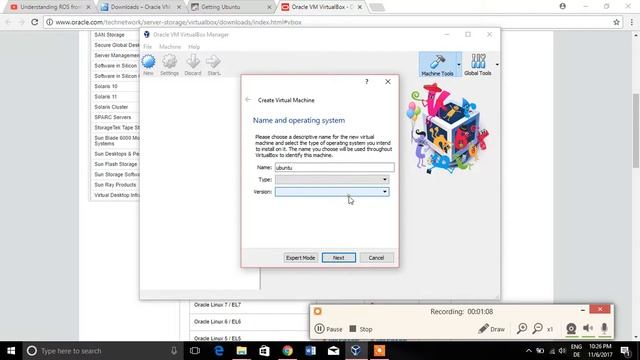Click the recorder zoom-in magnifier
640x360 pixels.
click(x=522, y=329)
